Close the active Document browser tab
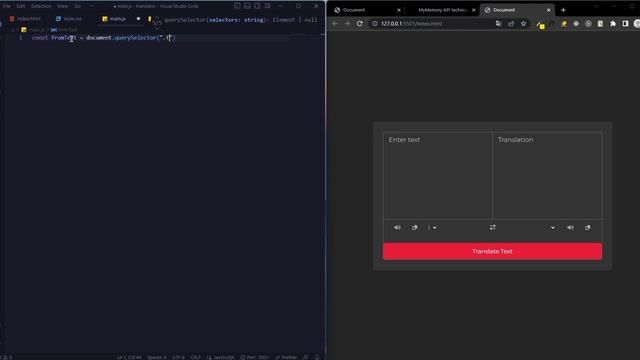640x360 pixels. tap(548, 10)
